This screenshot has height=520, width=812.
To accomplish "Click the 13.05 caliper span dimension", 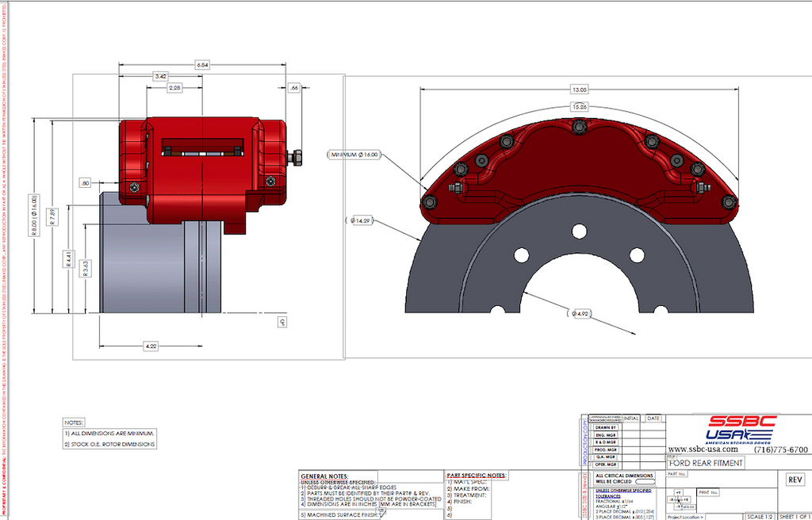I will 579,90.
